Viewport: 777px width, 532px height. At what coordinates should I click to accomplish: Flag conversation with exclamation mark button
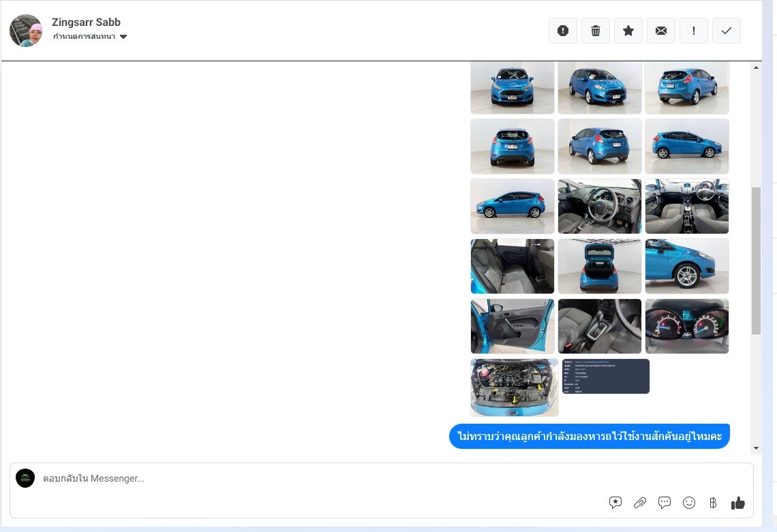pos(694,31)
